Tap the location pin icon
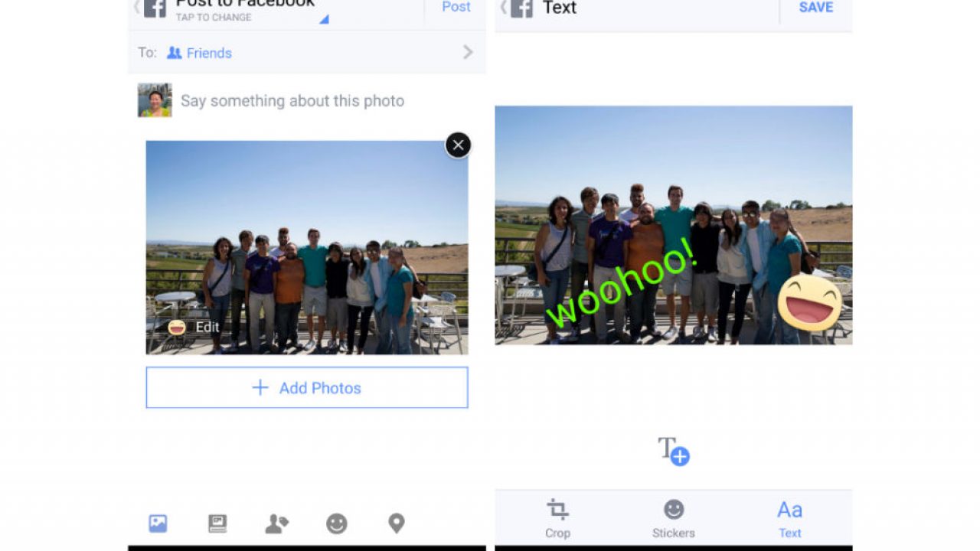This screenshot has height=551, width=980. [x=396, y=523]
